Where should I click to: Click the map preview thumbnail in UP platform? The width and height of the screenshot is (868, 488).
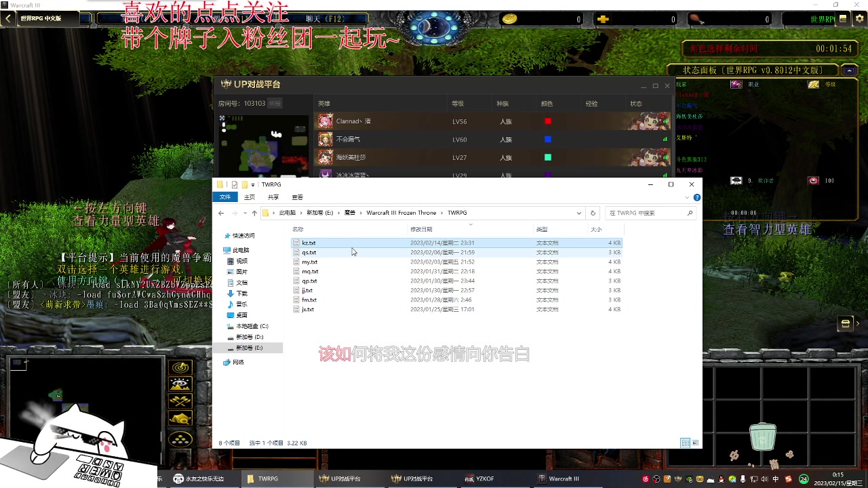click(264, 146)
